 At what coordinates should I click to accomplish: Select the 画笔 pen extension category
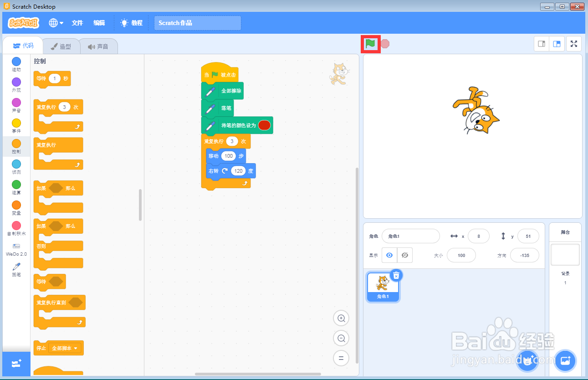tap(16, 270)
